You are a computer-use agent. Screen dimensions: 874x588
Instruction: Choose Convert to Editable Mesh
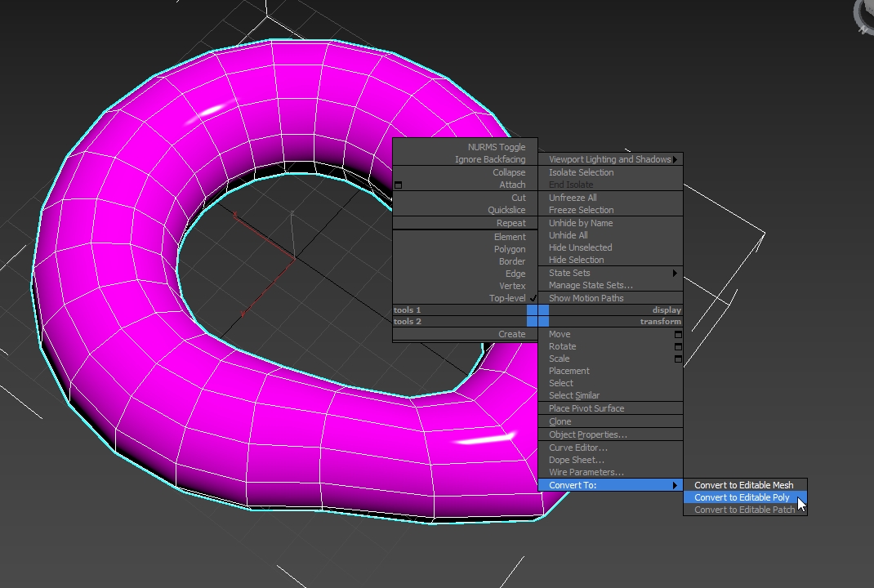tap(743, 485)
